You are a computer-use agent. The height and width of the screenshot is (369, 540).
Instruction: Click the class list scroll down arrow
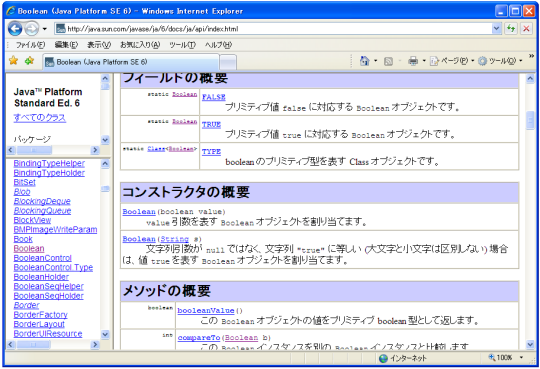(x=105, y=334)
